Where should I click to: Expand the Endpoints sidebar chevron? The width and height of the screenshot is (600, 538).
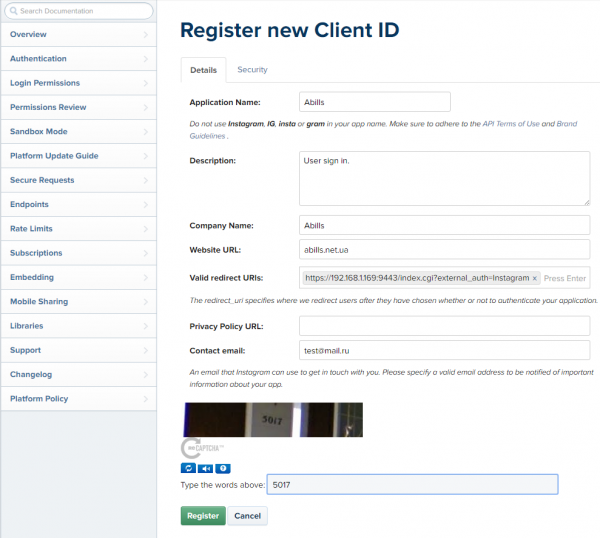coord(145,204)
